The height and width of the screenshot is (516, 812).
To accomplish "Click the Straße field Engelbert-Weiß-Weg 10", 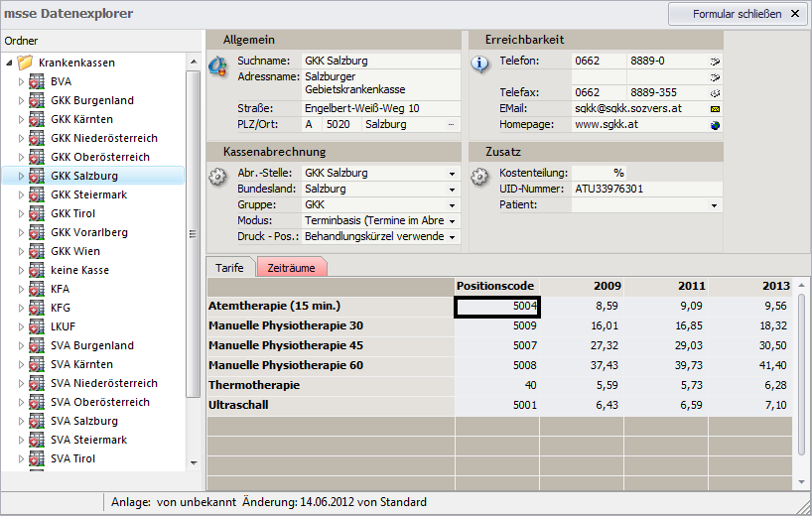I will pos(380,109).
